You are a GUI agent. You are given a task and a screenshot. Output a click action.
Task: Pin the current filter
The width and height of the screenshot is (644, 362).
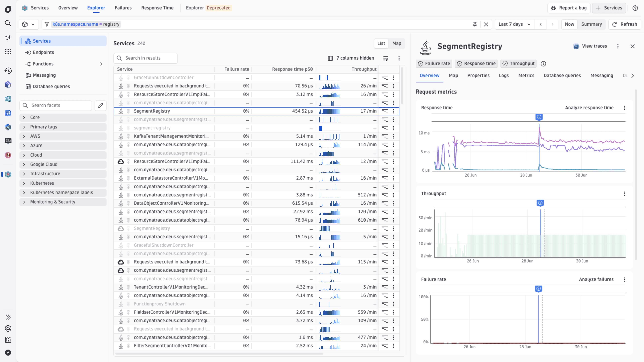click(475, 24)
